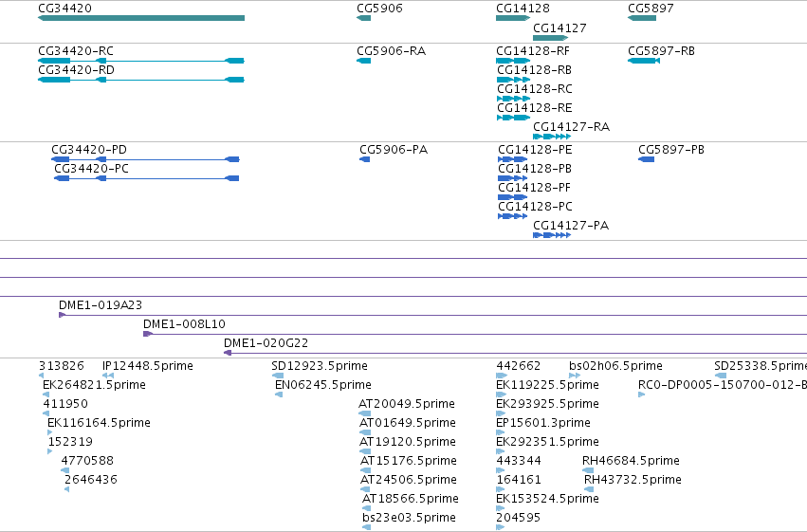The height and width of the screenshot is (532, 807).
Task: Click EST AT24506.5prime
Action: click(365, 489)
